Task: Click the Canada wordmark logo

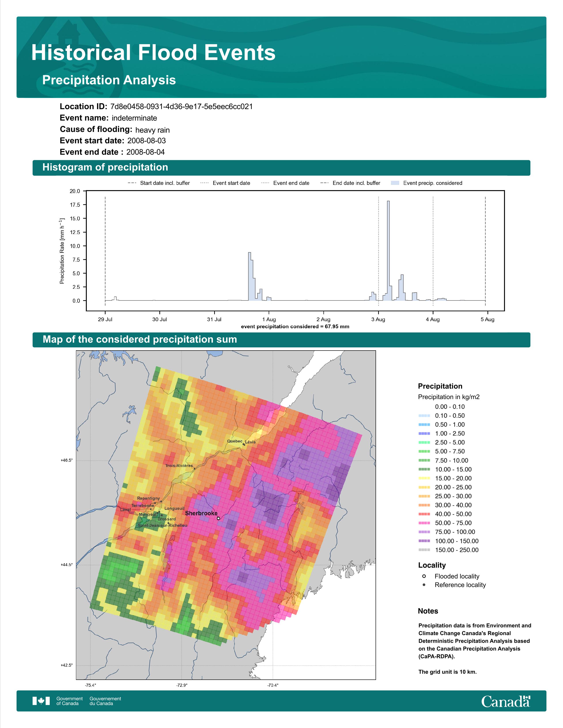Action: pyautogui.click(x=506, y=701)
